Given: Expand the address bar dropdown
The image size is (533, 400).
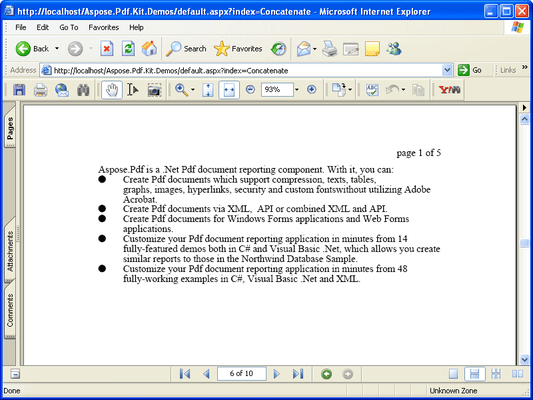Looking at the screenshot, I should (x=448, y=70).
